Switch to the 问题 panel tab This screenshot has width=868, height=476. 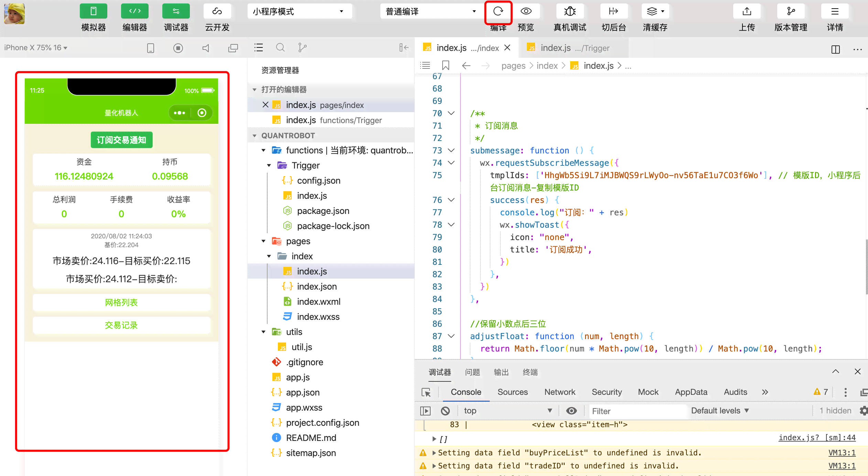[473, 372]
